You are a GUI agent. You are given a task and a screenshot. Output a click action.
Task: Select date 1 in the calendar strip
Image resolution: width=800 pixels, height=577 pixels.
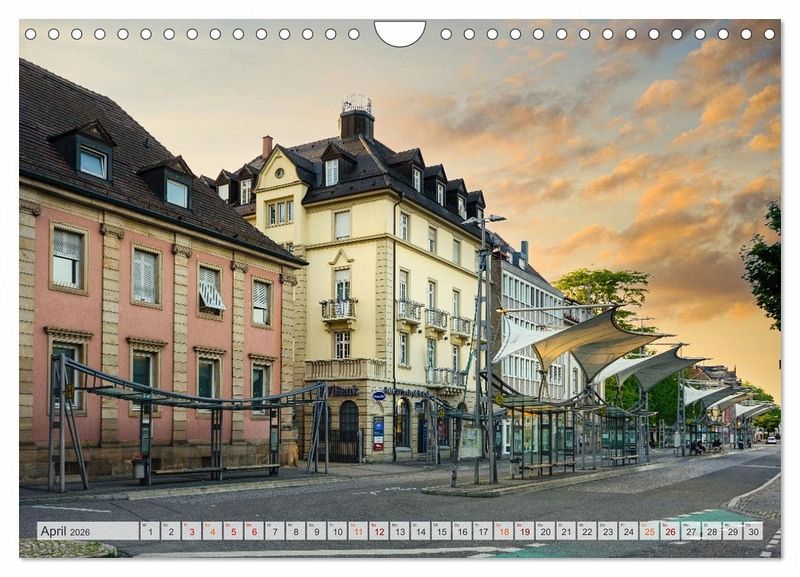click(x=150, y=531)
